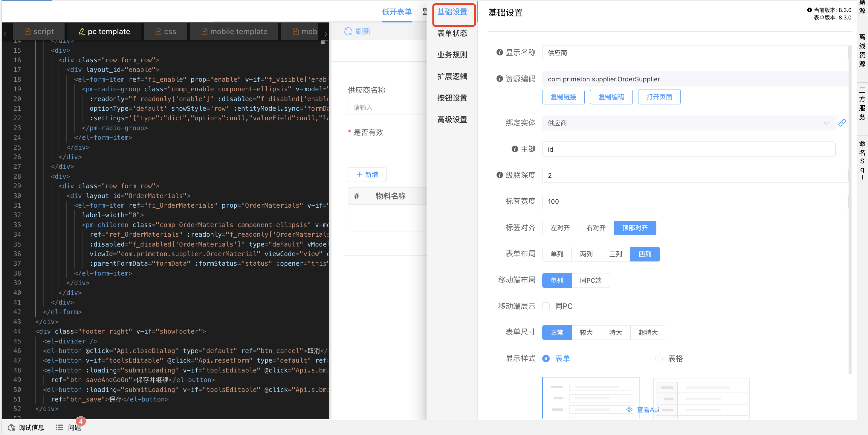
Task: Open the 问题 list icon
Action: coord(60,428)
